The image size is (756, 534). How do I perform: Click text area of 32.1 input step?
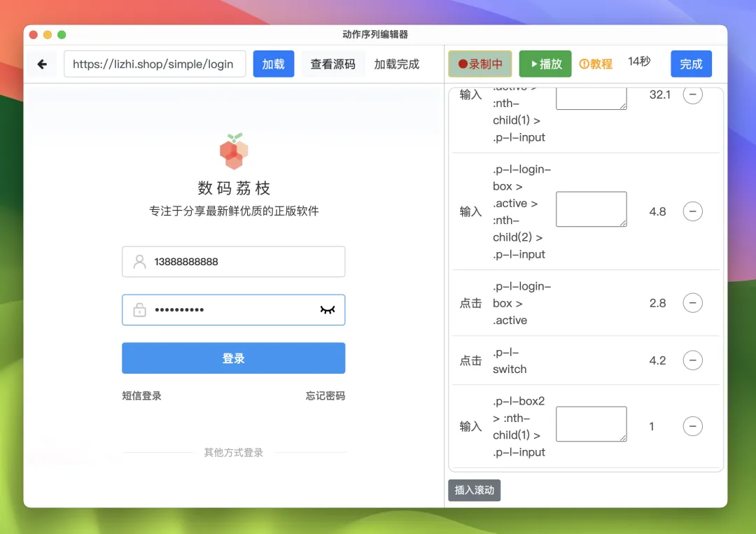coord(591,98)
